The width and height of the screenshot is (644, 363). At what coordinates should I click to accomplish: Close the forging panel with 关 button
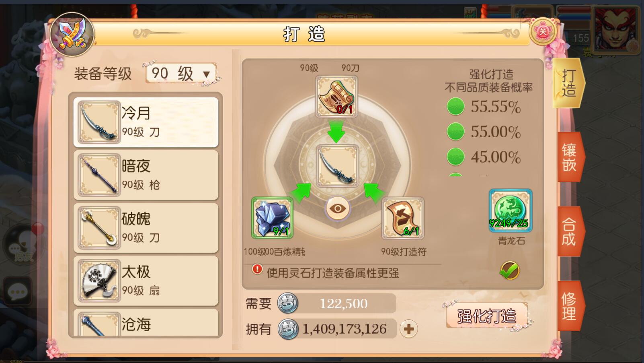(543, 31)
